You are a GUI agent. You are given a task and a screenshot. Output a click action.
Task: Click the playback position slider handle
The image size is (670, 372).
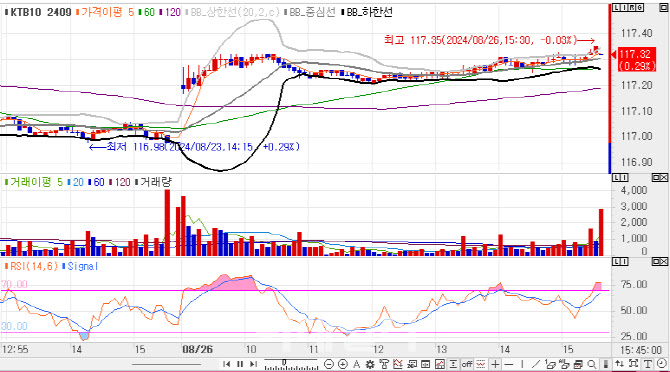284,363
